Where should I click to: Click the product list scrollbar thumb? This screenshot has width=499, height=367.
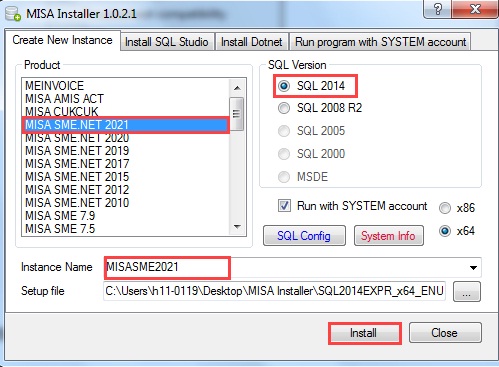point(237,114)
